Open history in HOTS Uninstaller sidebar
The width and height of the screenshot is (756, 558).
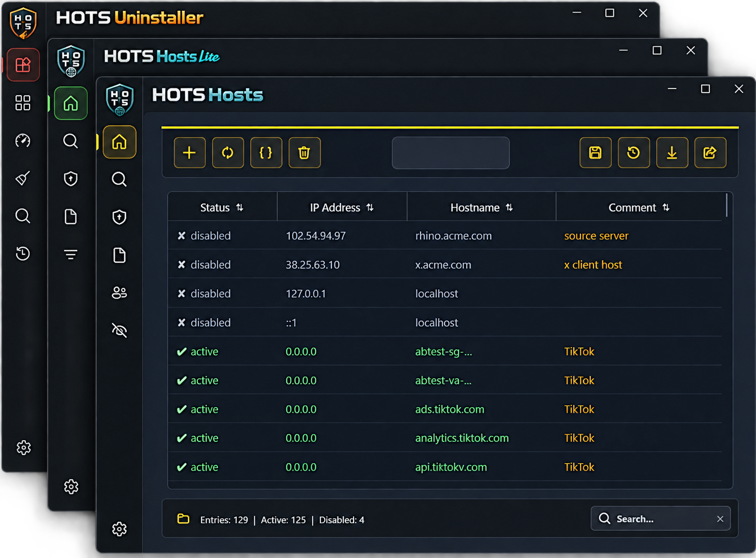pos(23,253)
